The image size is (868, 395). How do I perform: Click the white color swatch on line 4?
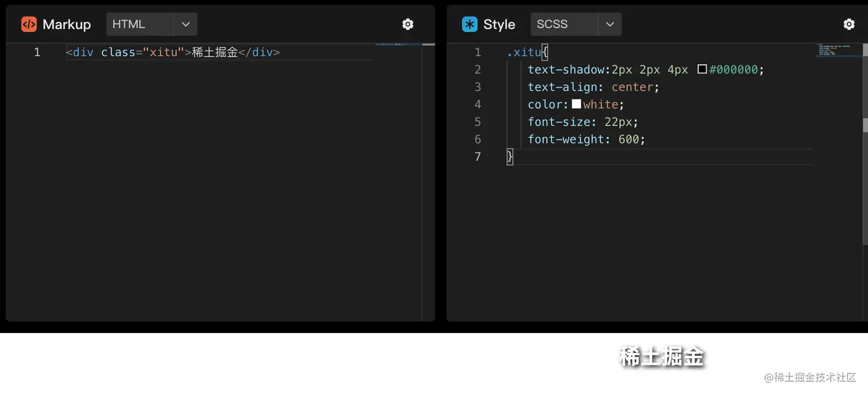[576, 104]
